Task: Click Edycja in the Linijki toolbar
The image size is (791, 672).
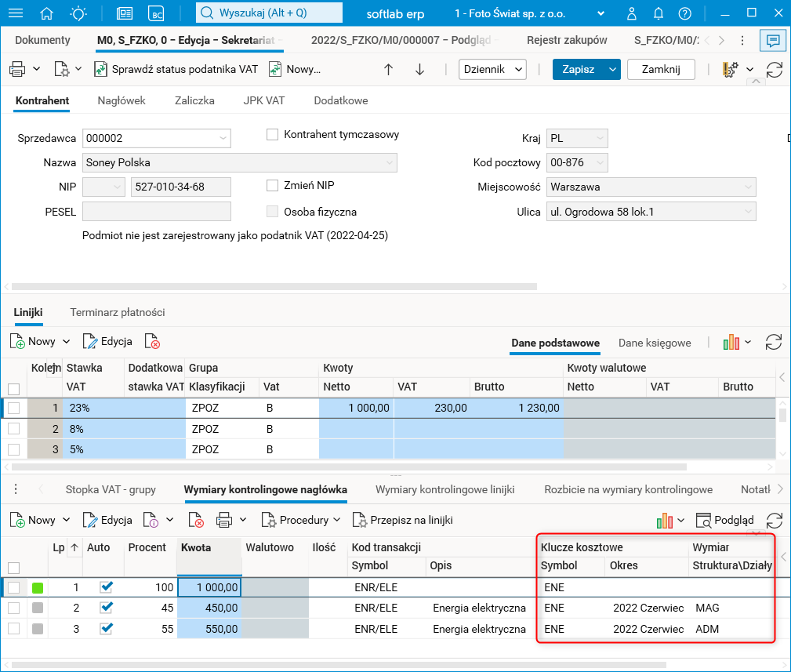Action: (x=107, y=342)
